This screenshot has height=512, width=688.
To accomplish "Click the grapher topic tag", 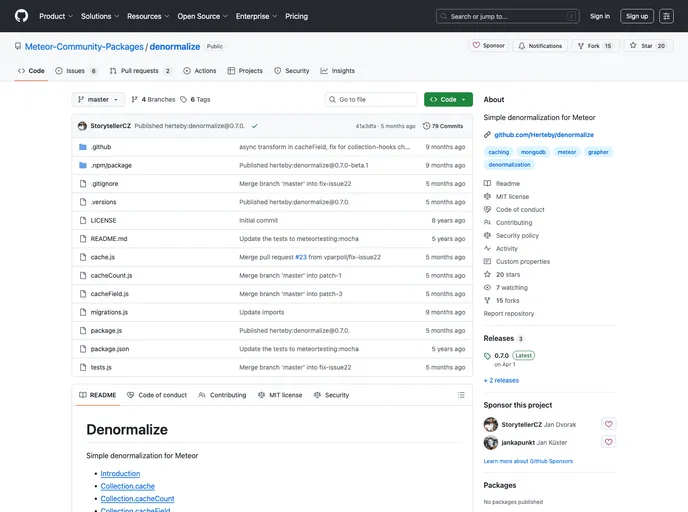I will click(x=598, y=152).
